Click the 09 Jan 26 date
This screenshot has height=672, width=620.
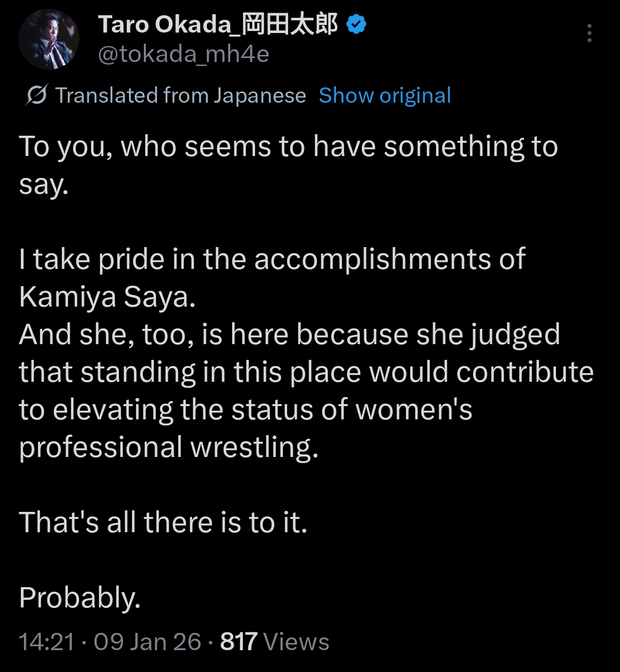pos(147,642)
